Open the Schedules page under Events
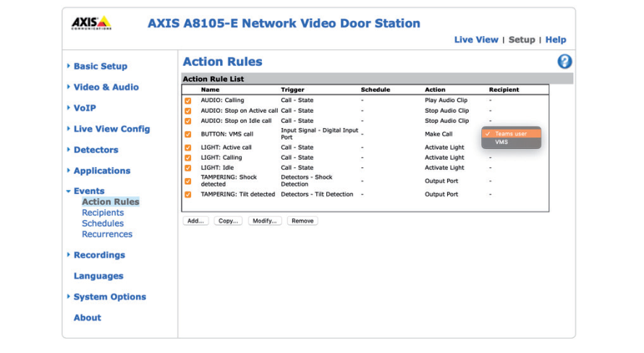Image resolution: width=644 pixels, height=353 pixels. [103, 224]
